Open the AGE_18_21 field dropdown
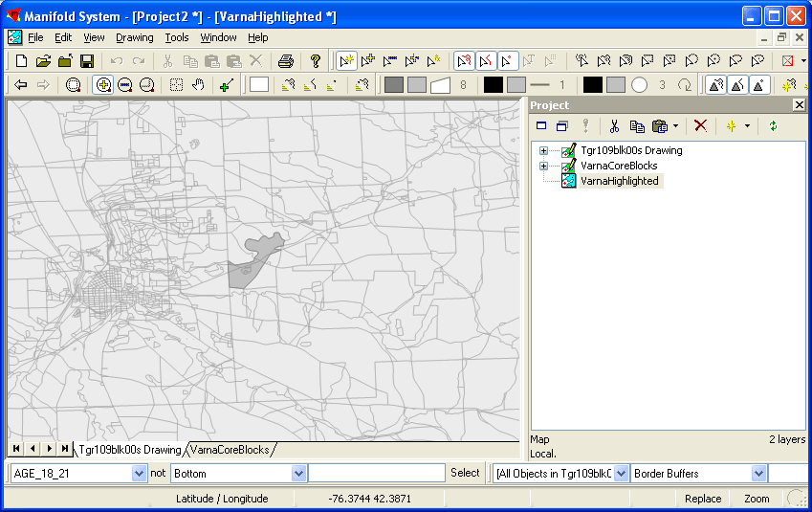The height and width of the screenshot is (512, 812). [139, 474]
